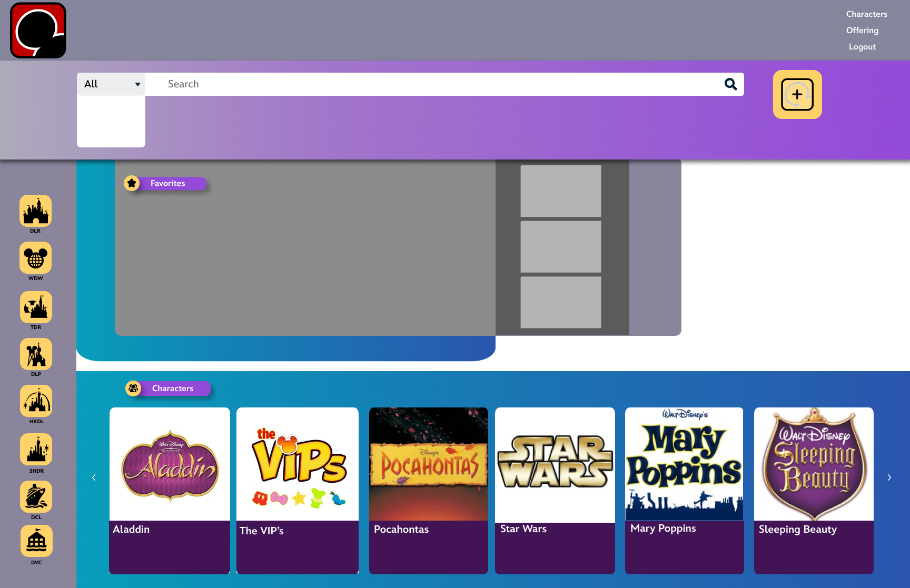The image size is (910, 588).
Task: Click the Favorites section label
Action: point(168,183)
